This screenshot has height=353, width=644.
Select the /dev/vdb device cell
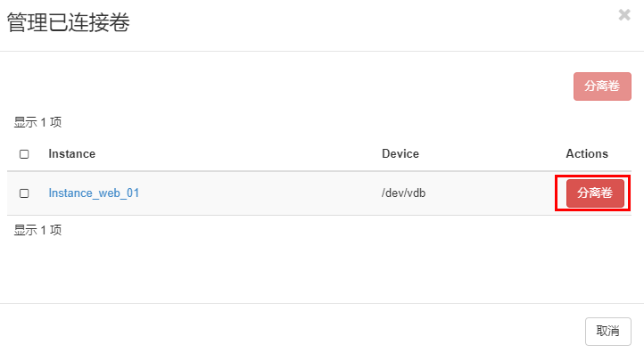[403, 193]
